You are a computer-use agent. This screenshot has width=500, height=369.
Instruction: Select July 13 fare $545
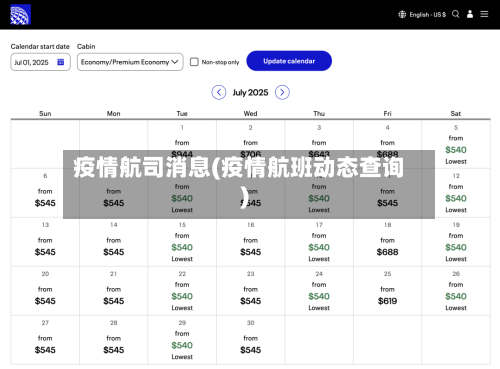(45, 242)
